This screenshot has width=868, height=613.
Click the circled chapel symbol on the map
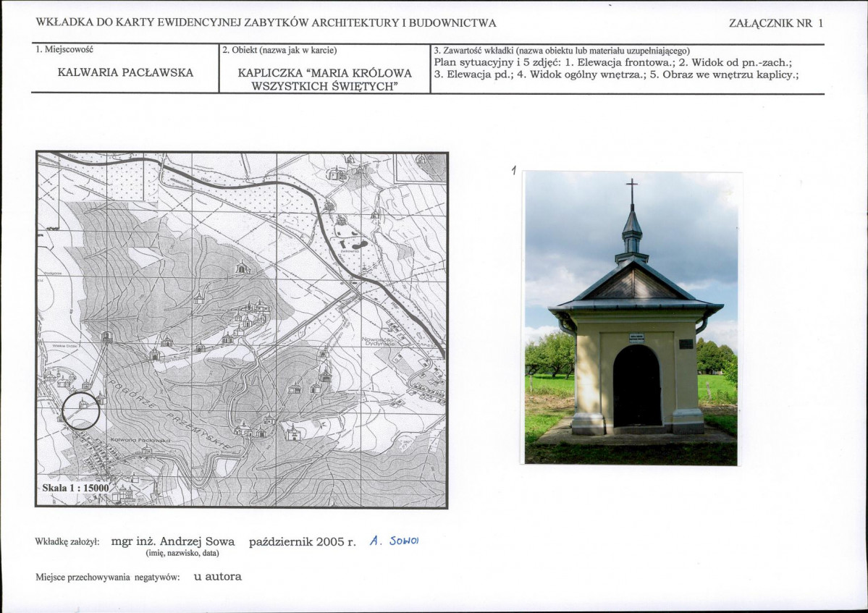click(81, 410)
